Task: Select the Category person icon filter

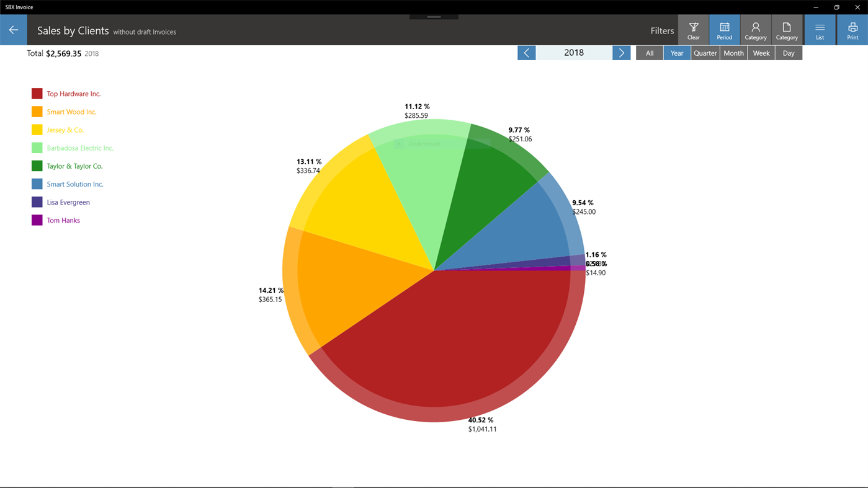Action: 755,28
